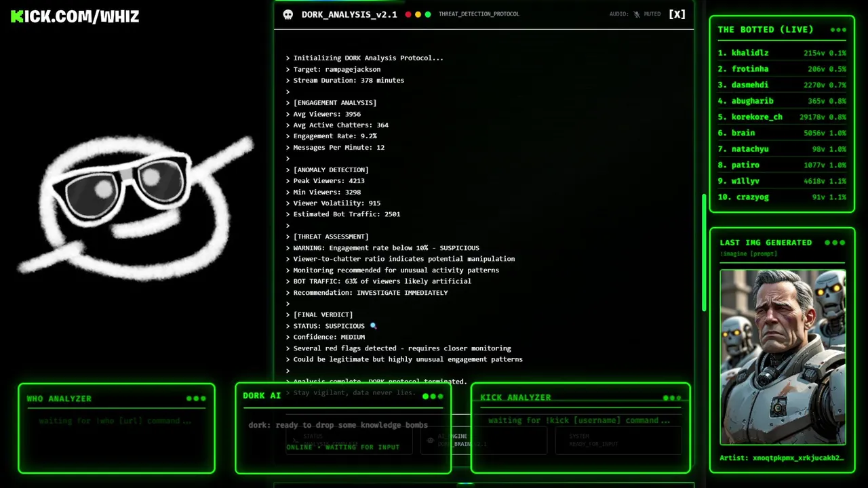Select botted entry brain
868x488 pixels.
[782, 134]
